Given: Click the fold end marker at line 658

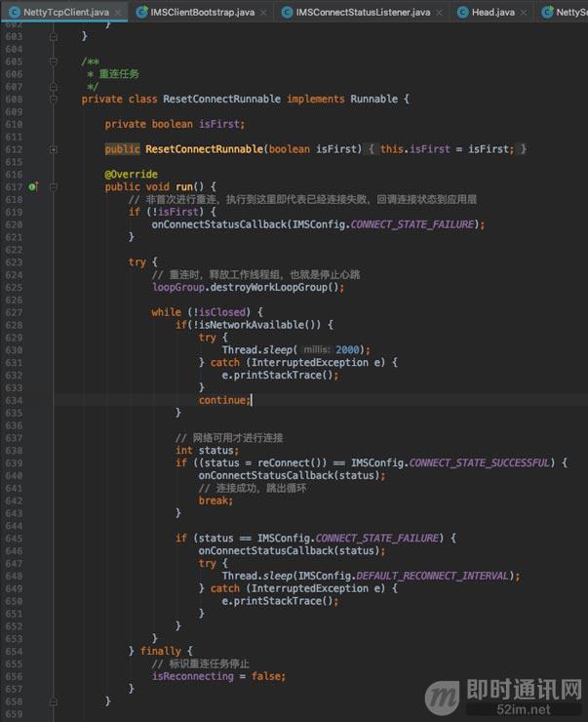Looking at the screenshot, I should 54,702.
